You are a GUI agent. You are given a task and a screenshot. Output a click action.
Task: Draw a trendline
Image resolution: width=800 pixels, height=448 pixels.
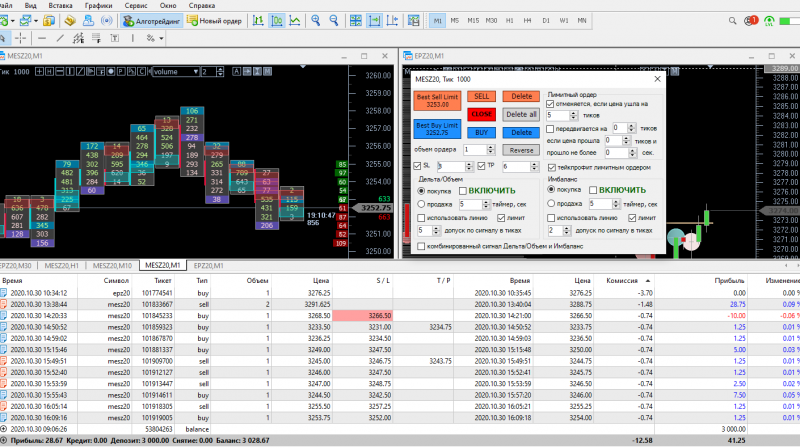coord(60,38)
